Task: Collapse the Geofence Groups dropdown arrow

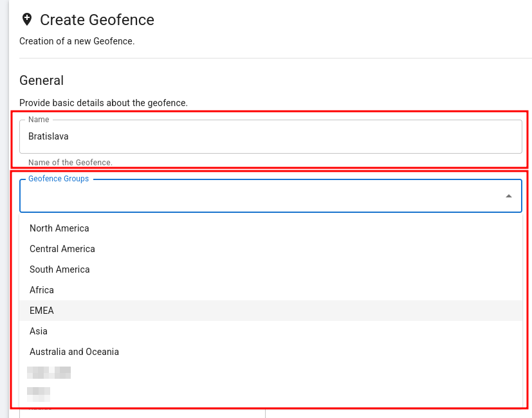Action: click(508, 196)
